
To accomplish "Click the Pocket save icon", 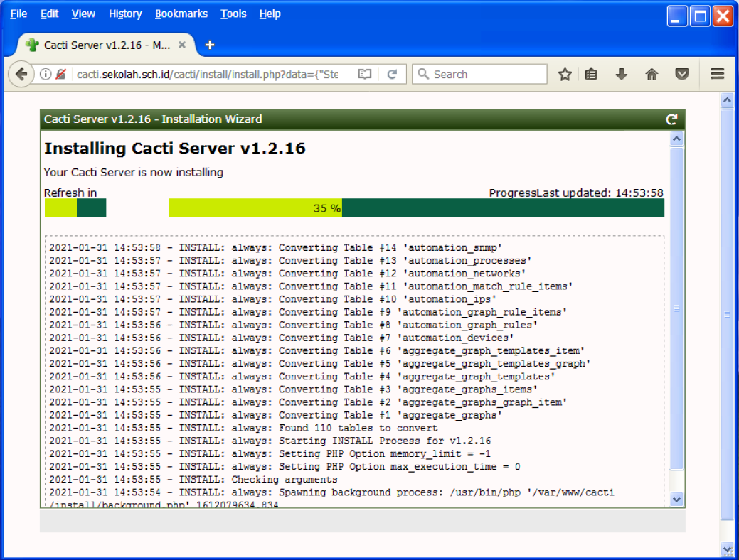I will [682, 74].
